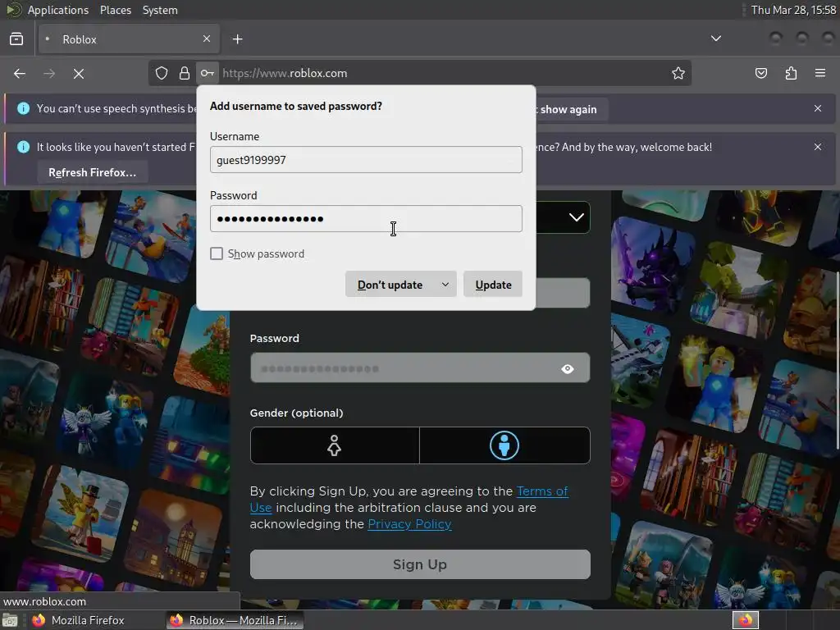Enable the Show password checkbox

pos(217,253)
